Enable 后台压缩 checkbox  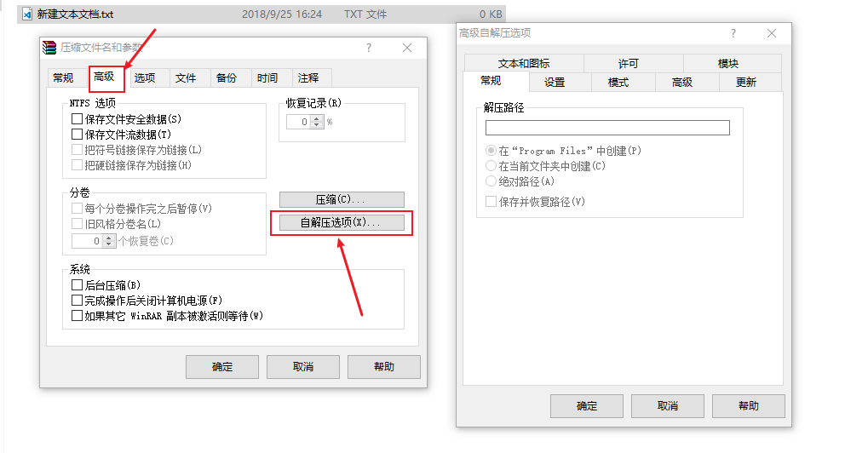(78, 285)
